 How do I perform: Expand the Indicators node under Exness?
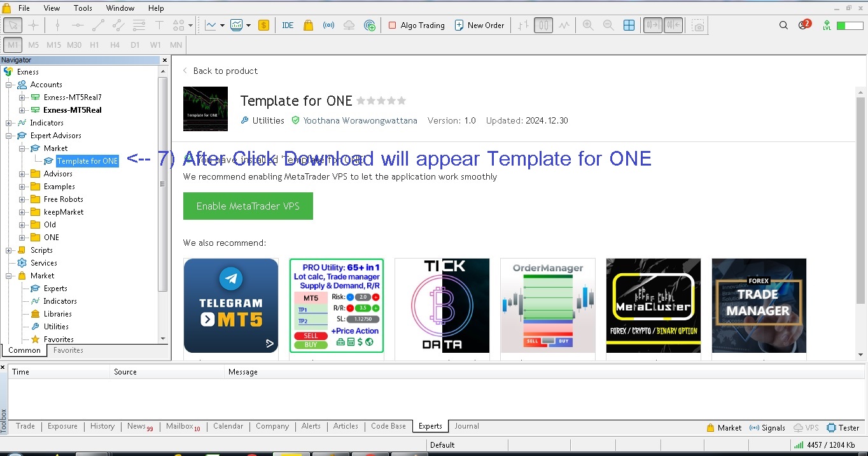(9, 123)
